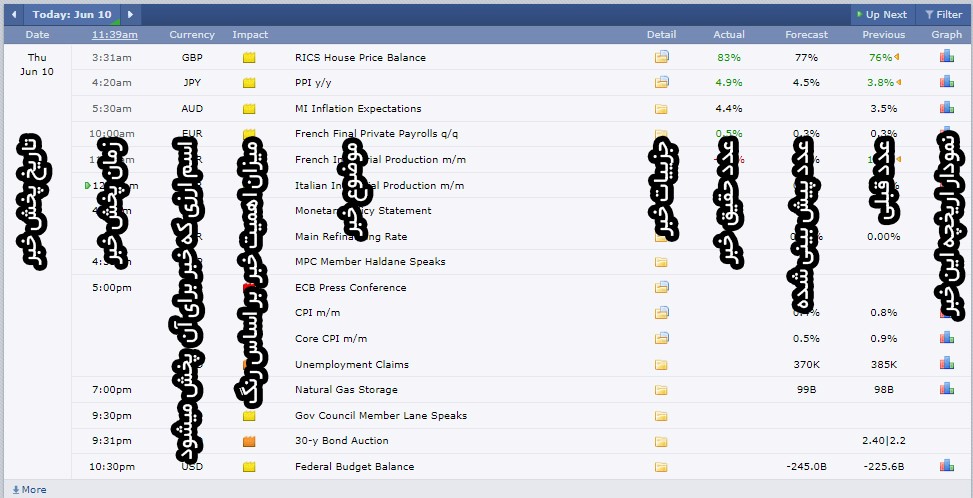Go to next day with right arrow

[131, 15]
